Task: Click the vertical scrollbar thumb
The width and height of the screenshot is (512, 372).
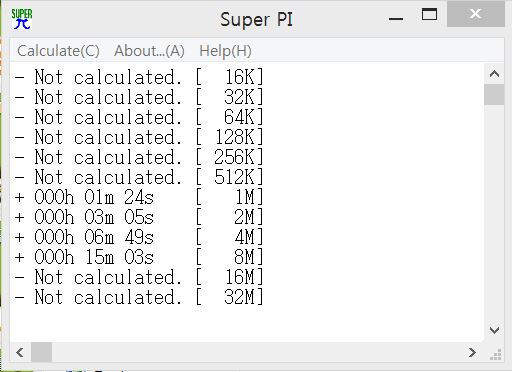Action: [494, 95]
